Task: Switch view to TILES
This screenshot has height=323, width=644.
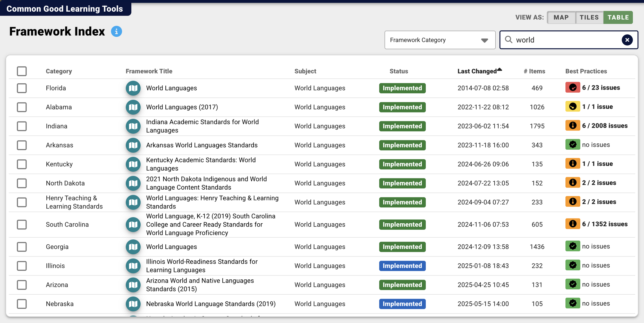Action: [589, 17]
